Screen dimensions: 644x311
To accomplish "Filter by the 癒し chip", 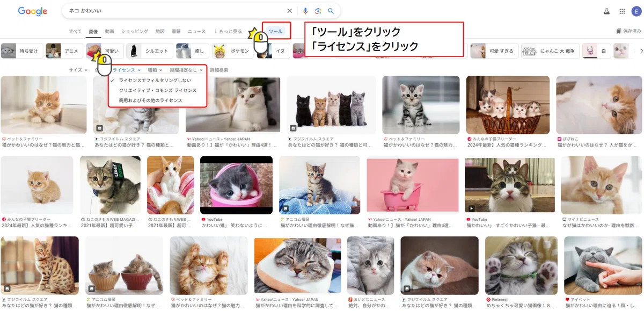I will (192, 51).
